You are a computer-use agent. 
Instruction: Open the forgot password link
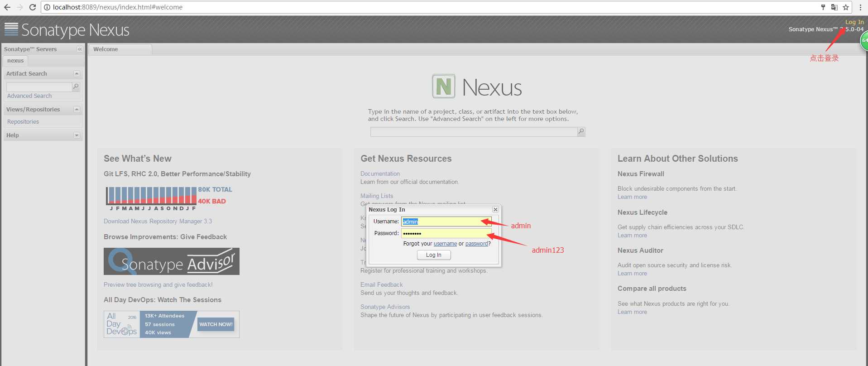pyautogui.click(x=476, y=244)
